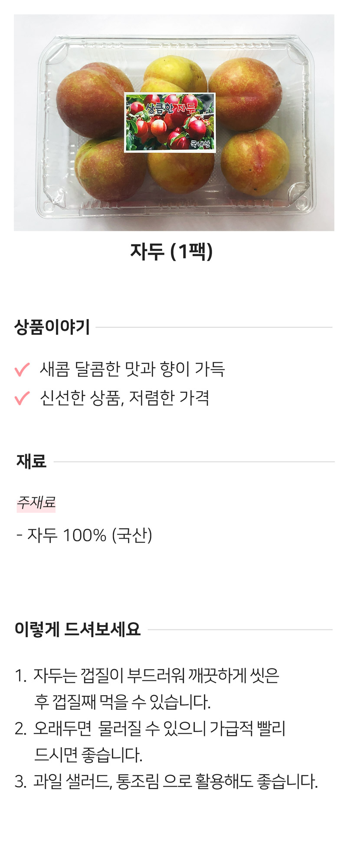Click the pink checkmark beside 새콤 달콤한
347x868 pixels.
(22, 369)
